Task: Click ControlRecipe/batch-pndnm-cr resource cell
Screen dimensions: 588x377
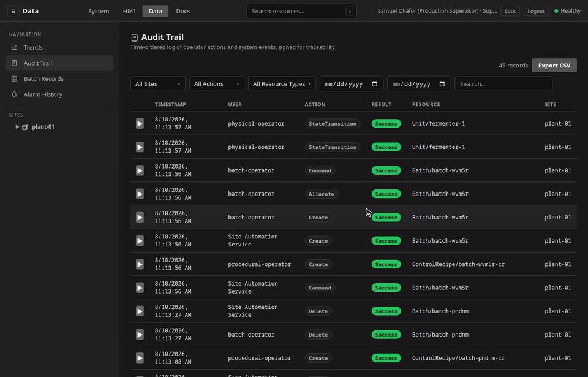Action: (458, 358)
